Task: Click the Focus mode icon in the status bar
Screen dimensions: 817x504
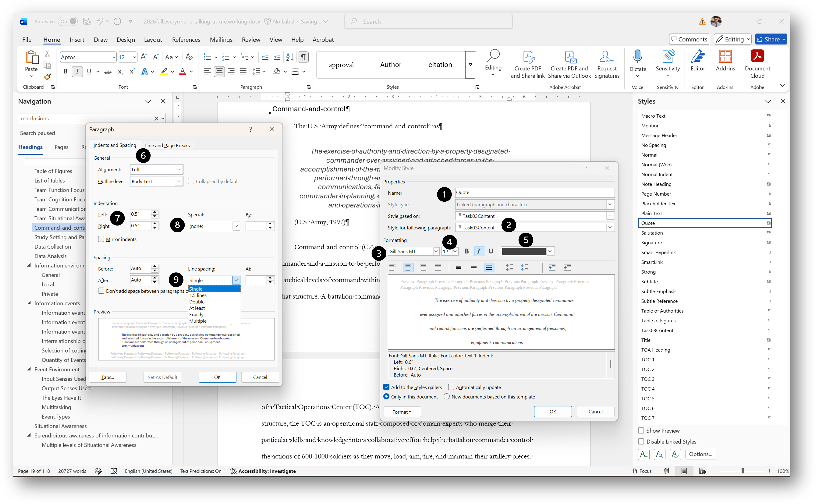Action: click(x=641, y=471)
